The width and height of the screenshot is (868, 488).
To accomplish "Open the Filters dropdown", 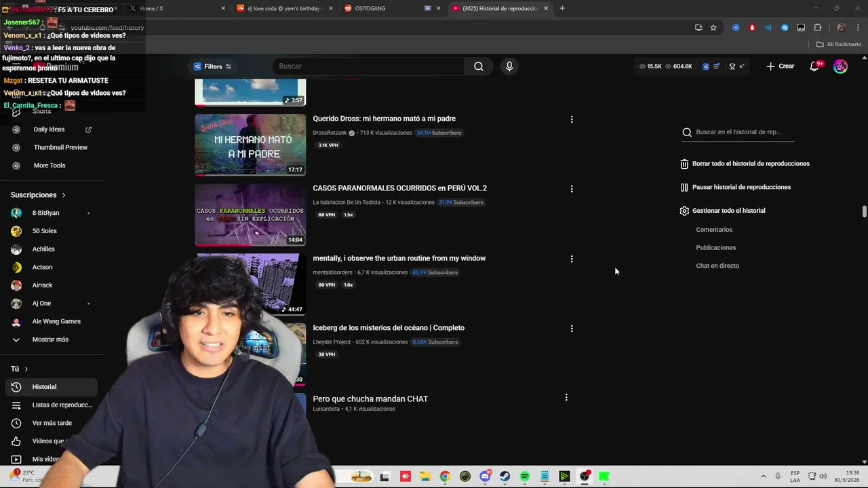I will tap(212, 66).
